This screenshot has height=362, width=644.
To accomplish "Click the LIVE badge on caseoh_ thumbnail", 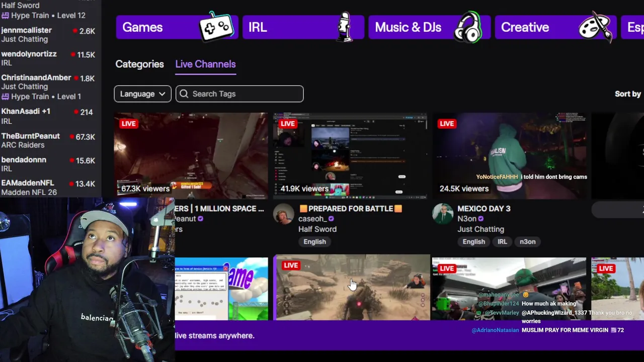I will (288, 123).
